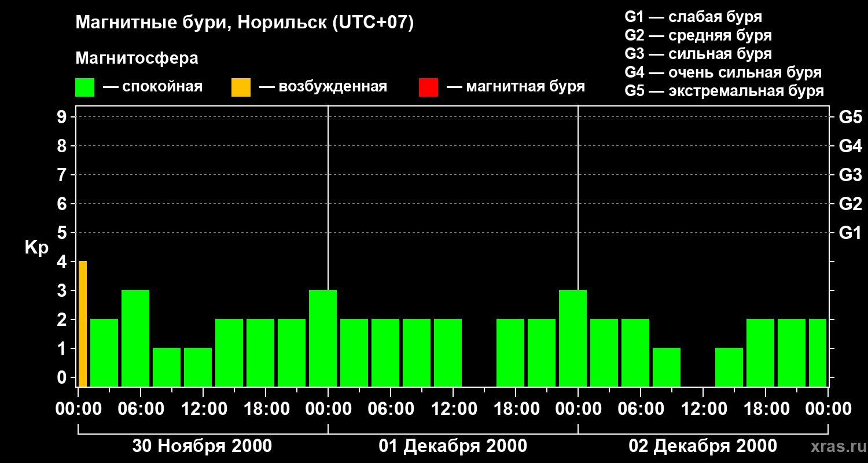The height and width of the screenshot is (463, 868).
Task: Click the '18:00' time label above '30 Ноября 2000'
Action: click(x=266, y=409)
